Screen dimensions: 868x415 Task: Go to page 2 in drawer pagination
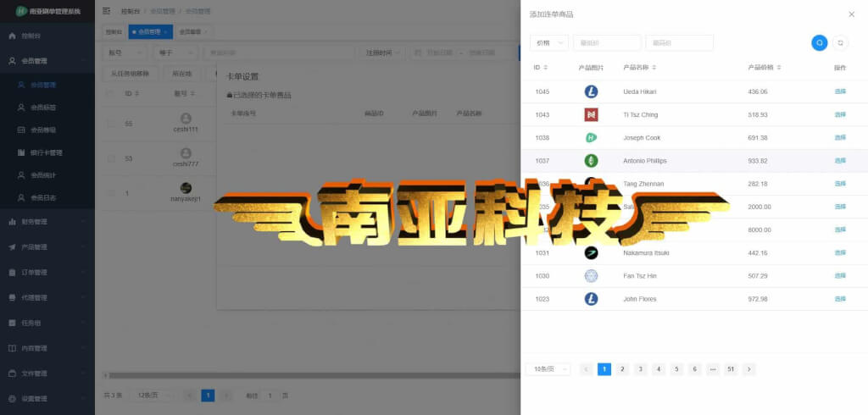(622, 369)
